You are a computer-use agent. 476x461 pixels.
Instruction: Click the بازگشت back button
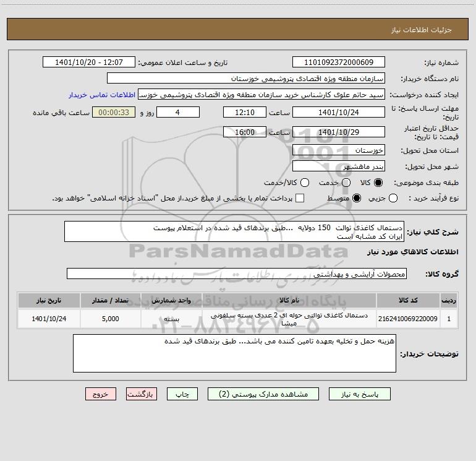click(x=142, y=394)
